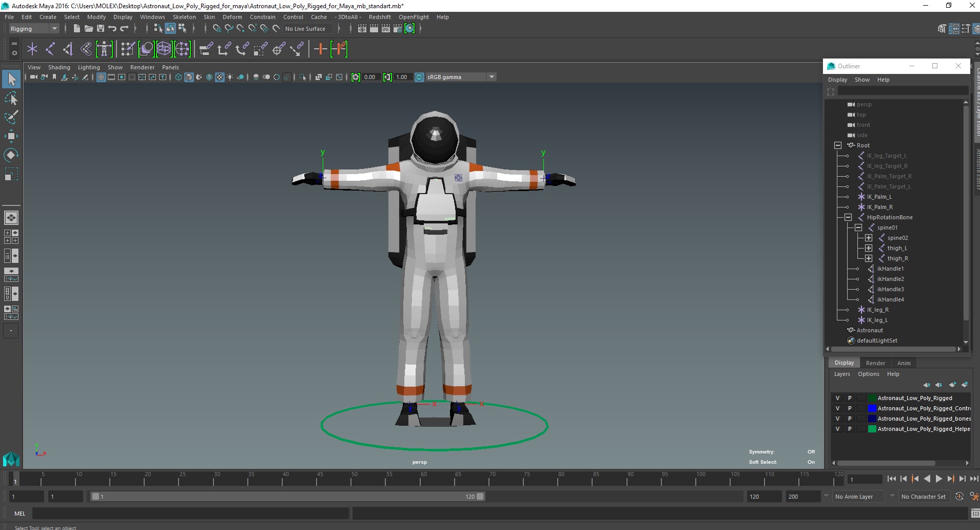Click the HumanIK character shelf icon
Image resolution: width=980 pixels, height=530 pixels.
click(104, 49)
